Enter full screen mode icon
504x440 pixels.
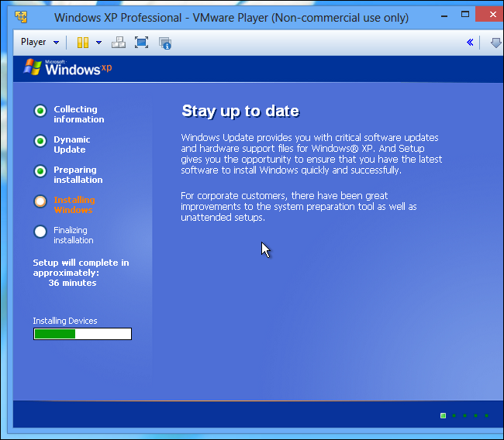tap(141, 43)
